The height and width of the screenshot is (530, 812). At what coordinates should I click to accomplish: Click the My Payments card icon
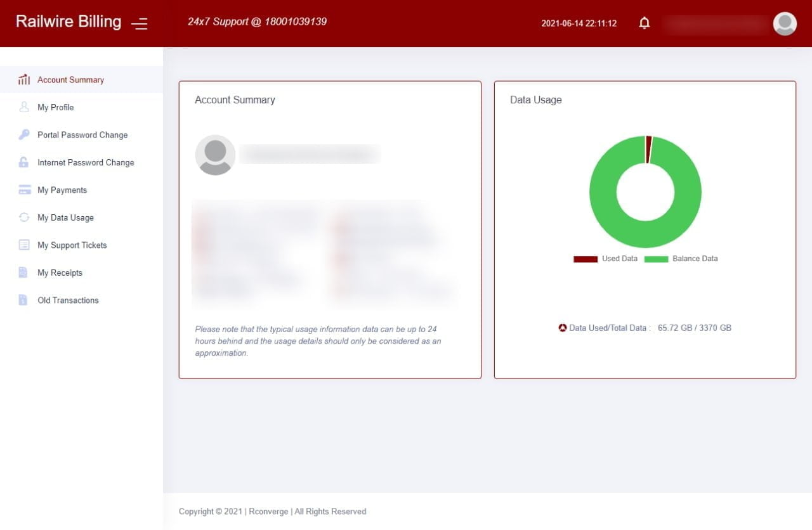[25, 190]
